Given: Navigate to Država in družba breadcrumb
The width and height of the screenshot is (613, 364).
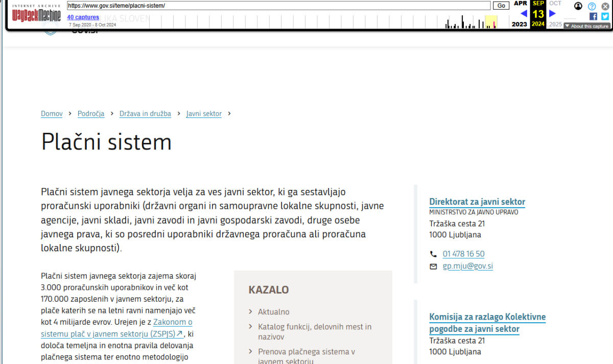Looking at the screenshot, I should coord(145,114).
